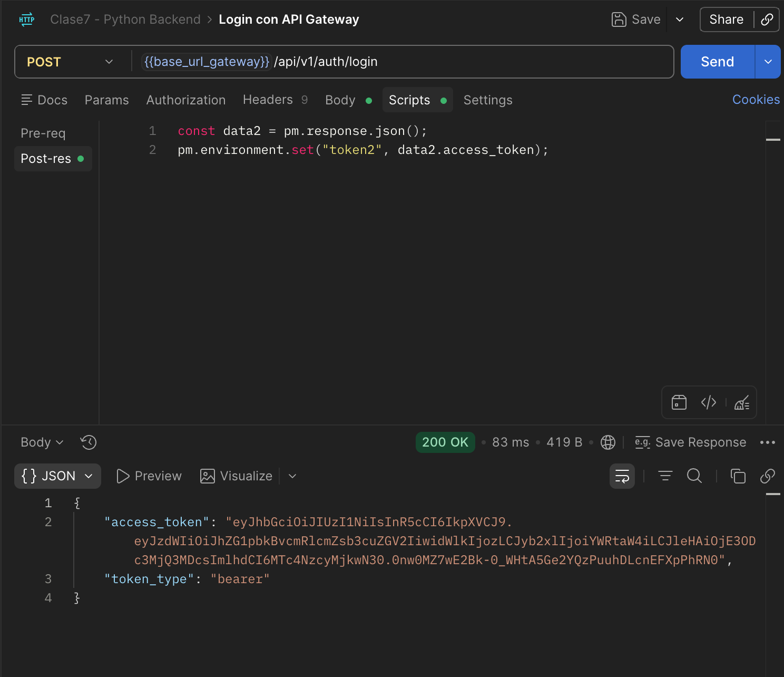This screenshot has height=677, width=784.
Task: Switch to the Docs tab
Action: [x=44, y=100]
